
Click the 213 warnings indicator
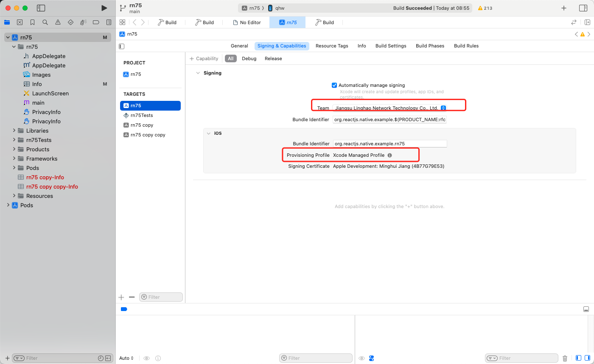coord(485,8)
